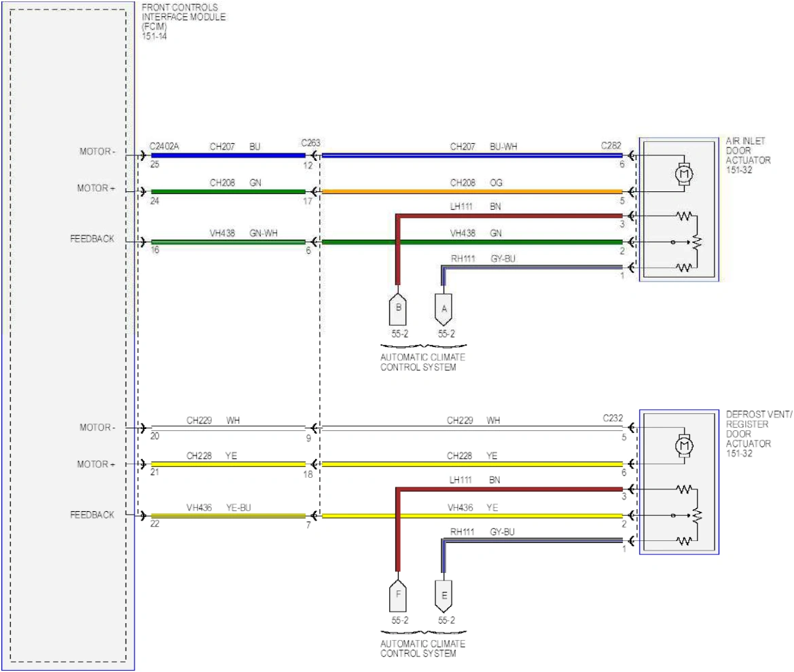Click pin number 18 at connector C263

click(x=308, y=474)
